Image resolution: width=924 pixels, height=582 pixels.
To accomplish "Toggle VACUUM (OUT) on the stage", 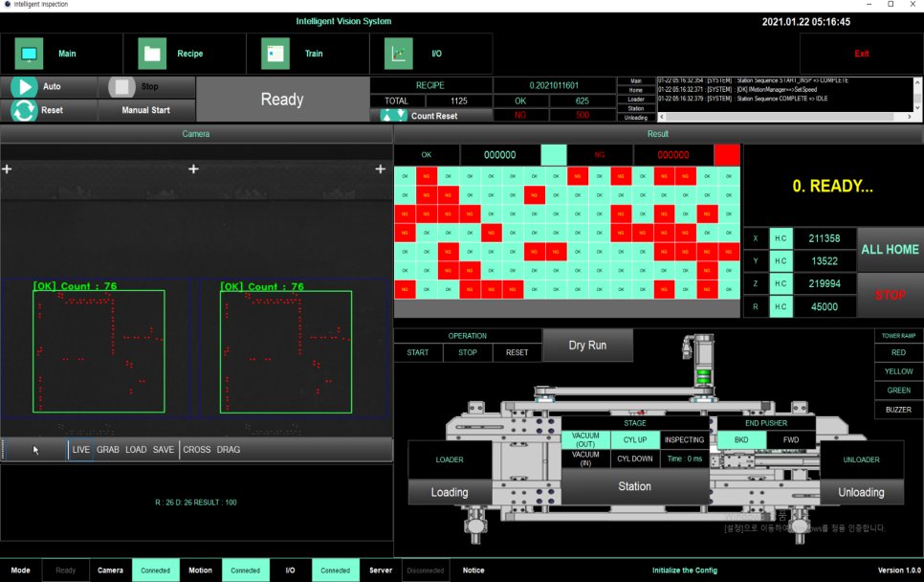I will 585,440.
